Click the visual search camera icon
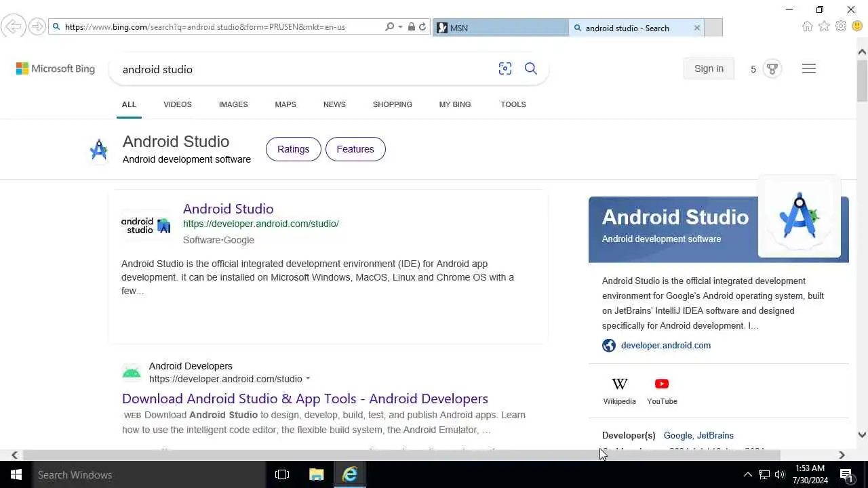Screen dimensions: 868x488 click(505, 68)
